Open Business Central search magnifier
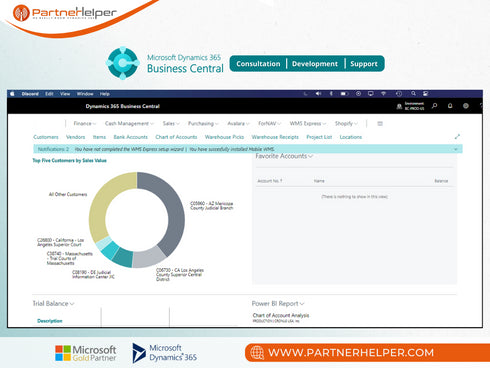This screenshot has width=490, height=368. pyautogui.click(x=434, y=106)
